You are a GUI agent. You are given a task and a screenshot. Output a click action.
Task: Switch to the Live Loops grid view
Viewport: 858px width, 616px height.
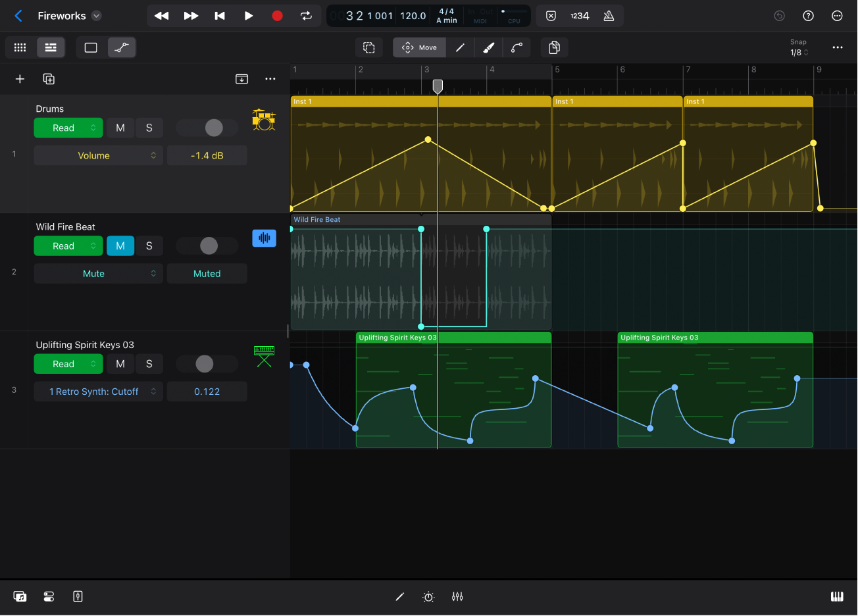pyautogui.click(x=20, y=47)
